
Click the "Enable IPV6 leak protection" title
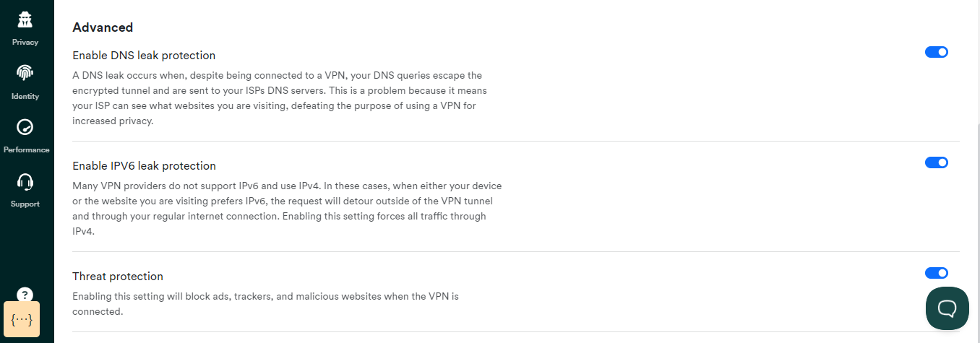pyautogui.click(x=144, y=165)
